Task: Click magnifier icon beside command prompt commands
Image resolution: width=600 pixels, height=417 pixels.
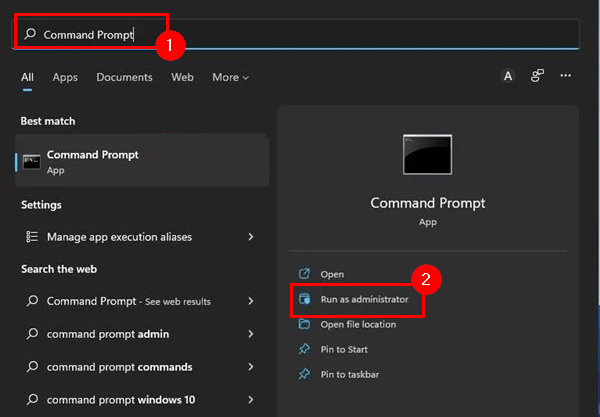Action: coord(33,367)
